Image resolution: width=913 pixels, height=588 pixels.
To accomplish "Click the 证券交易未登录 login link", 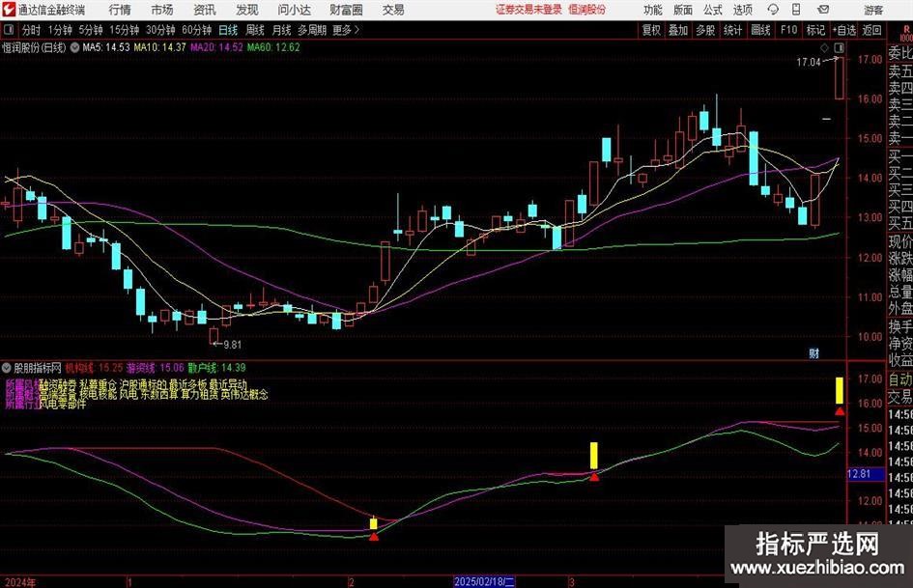I will tap(529, 10).
